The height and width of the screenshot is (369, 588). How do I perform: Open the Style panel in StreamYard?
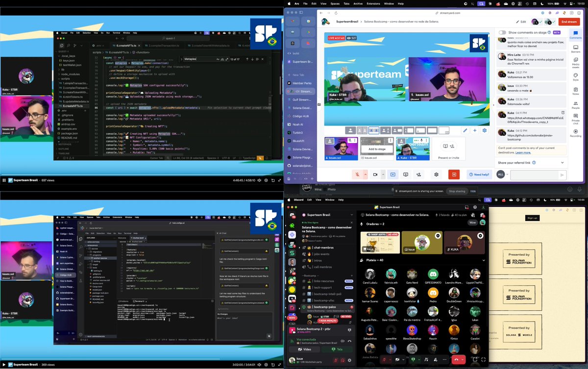[576, 77]
